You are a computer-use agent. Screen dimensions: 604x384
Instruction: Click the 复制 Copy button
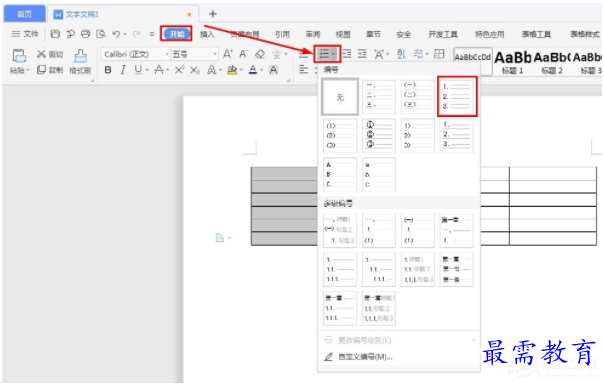[50, 70]
